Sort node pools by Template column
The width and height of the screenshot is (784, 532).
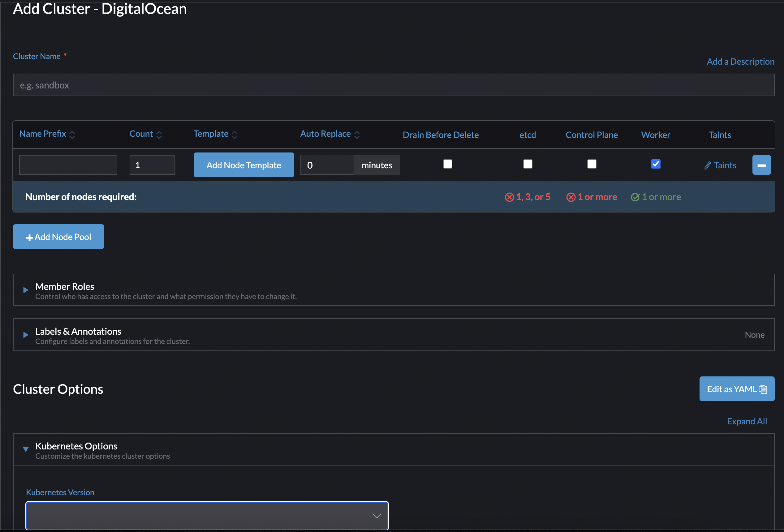tap(235, 134)
